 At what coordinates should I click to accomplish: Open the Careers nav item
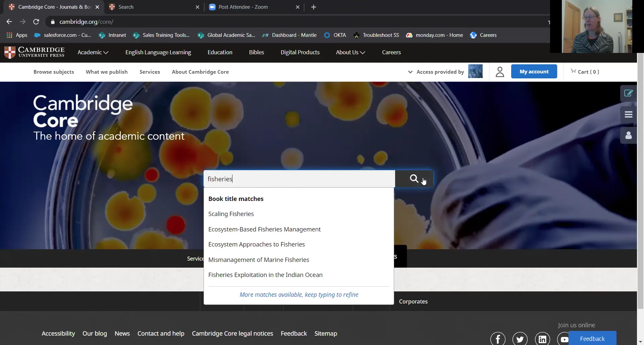(391, 52)
